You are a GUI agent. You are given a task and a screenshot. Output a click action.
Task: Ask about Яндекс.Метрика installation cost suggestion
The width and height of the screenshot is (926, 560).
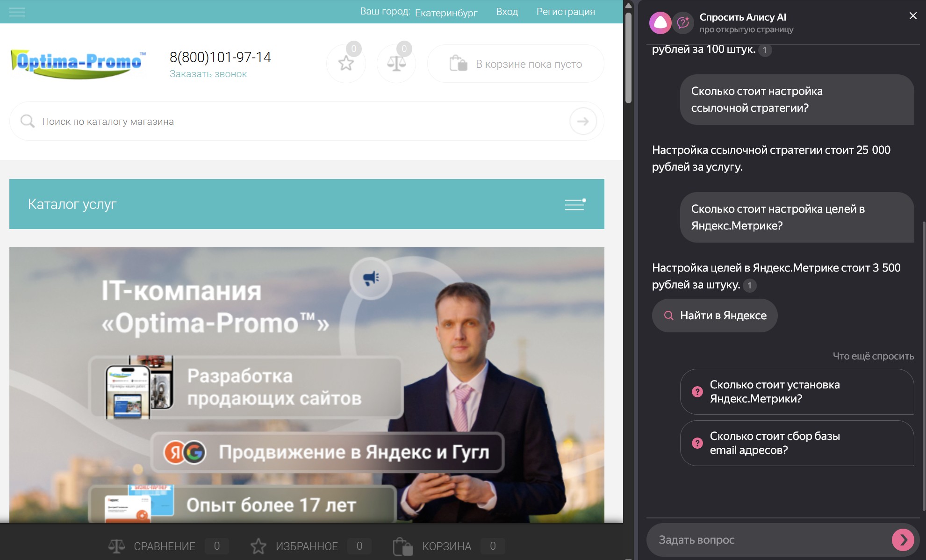(796, 392)
